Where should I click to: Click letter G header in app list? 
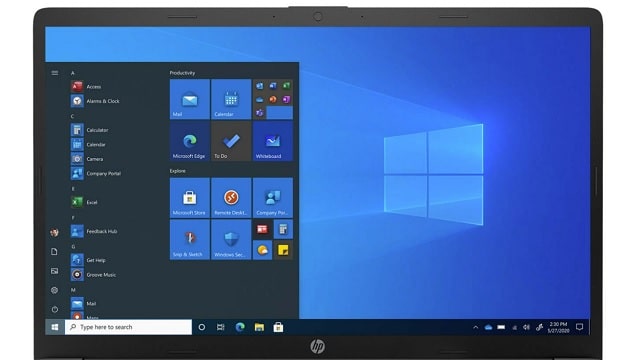point(73,247)
